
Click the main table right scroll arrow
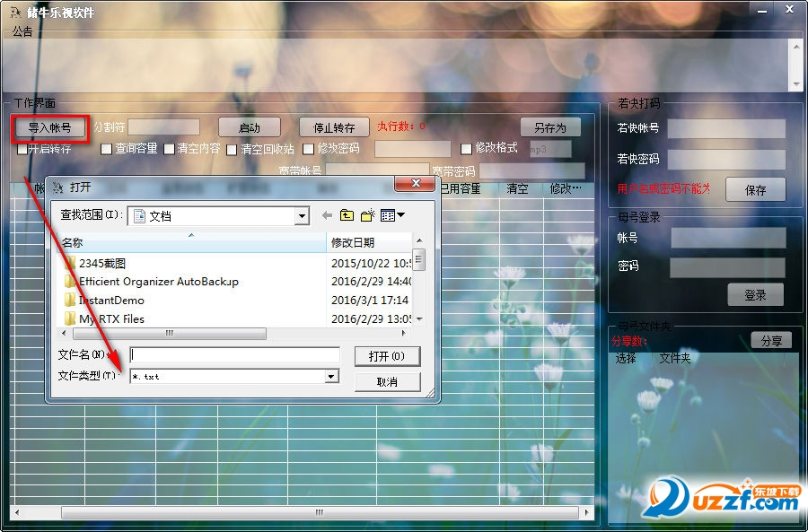pyautogui.click(x=586, y=512)
